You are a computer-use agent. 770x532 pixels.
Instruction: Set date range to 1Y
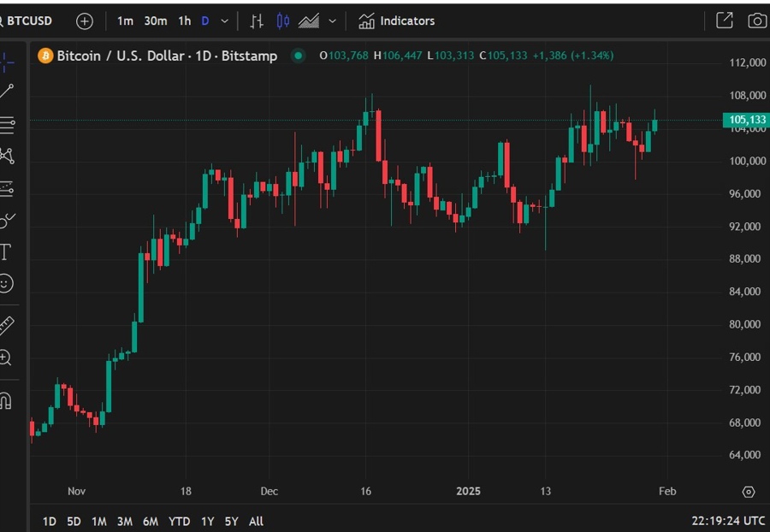208,521
